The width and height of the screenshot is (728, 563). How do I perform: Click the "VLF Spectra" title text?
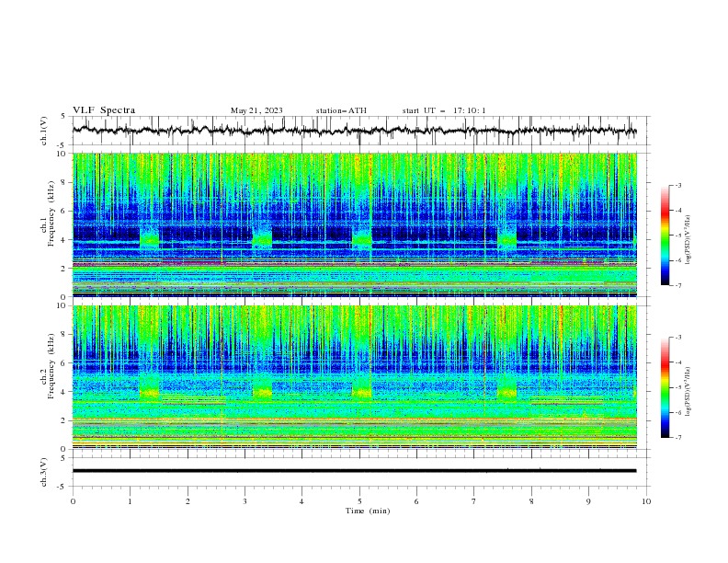coord(104,110)
